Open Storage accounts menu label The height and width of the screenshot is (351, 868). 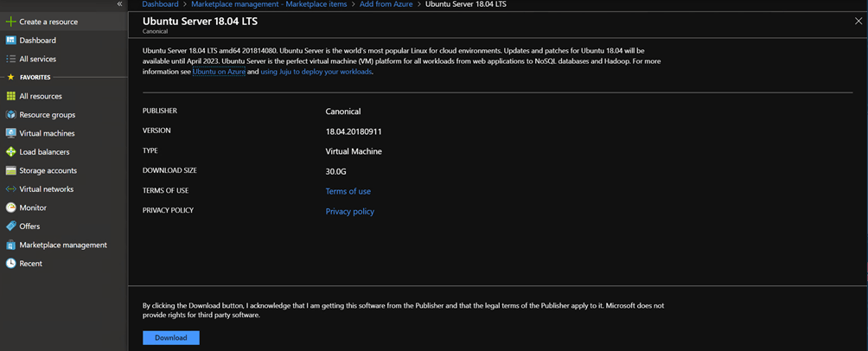pyautogui.click(x=48, y=170)
